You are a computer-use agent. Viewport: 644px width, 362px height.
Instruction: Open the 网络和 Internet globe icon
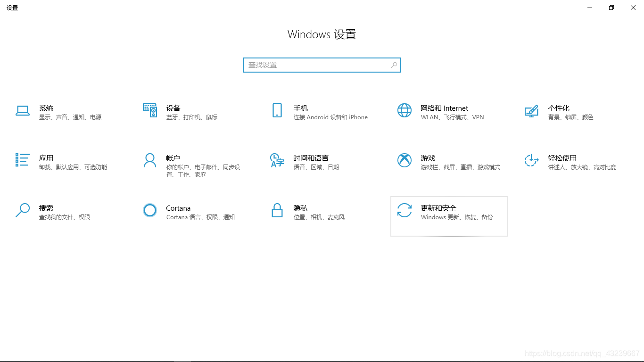point(405,110)
